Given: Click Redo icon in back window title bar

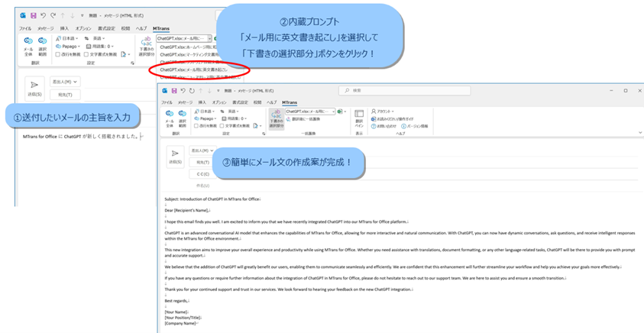Looking at the screenshot, I should coord(53,15).
